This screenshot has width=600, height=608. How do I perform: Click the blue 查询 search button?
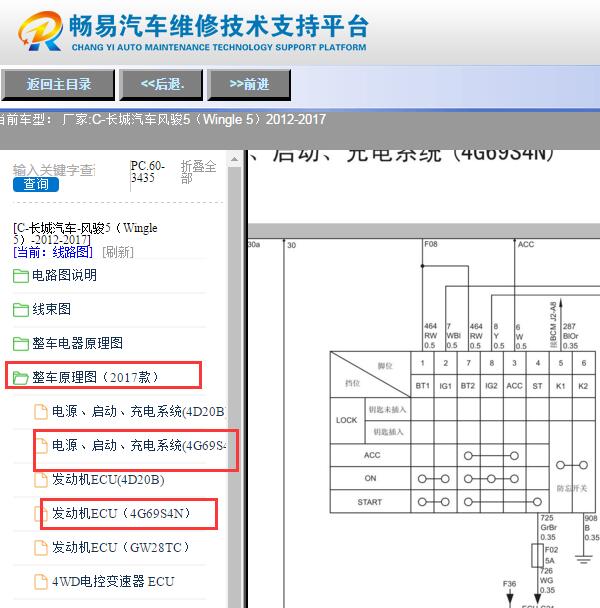pos(36,185)
